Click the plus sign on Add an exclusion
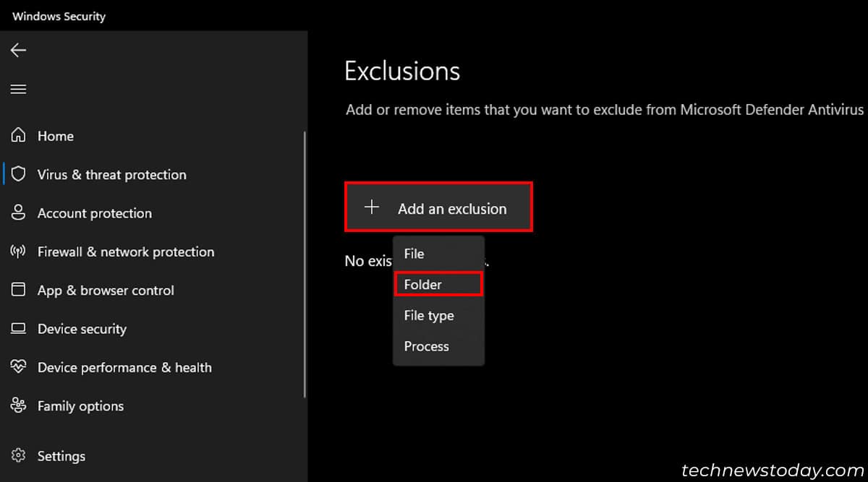This screenshot has height=482, width=868. click(x=371, y=207)
